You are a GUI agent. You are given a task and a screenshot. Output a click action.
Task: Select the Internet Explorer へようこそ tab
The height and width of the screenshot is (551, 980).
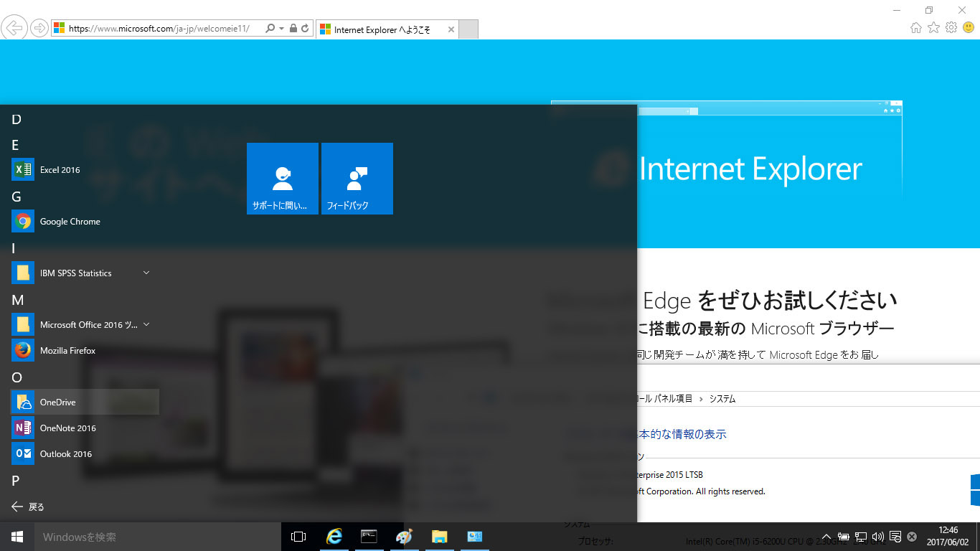pyautogui.click(x=386, y=29)
